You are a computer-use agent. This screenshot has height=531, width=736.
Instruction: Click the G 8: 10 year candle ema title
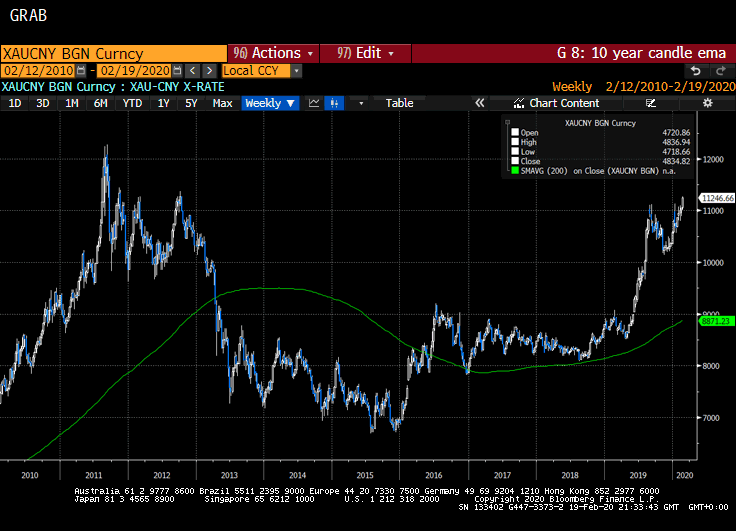pyautogui.click(x=641, y=53)
